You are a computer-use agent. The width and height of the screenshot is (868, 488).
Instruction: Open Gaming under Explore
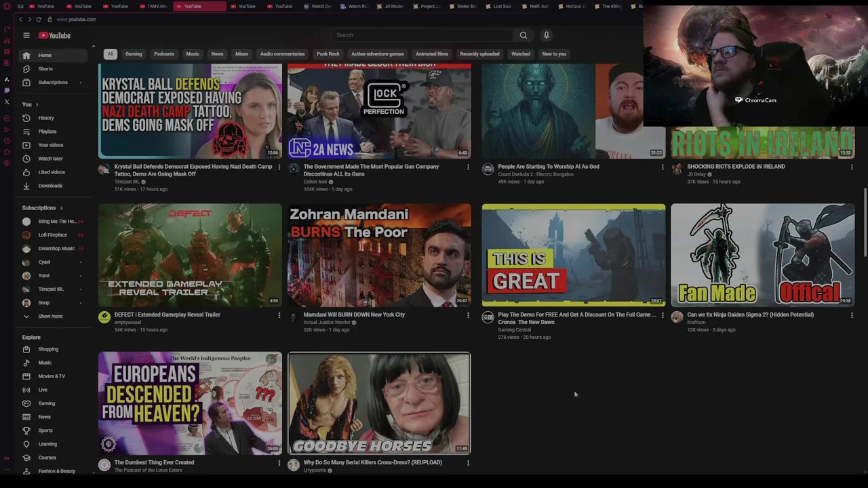pyautogui.click(x=53, y=403)
